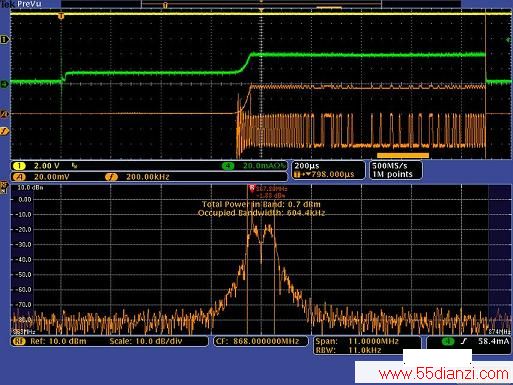Open the www.55dianzi.com watermark link
The width and height of the screenshot is (513, 385).
point(444,374)
